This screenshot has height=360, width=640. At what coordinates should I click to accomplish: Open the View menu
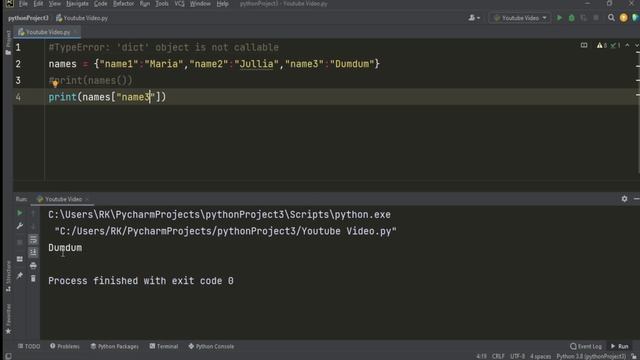coord(54,4)
